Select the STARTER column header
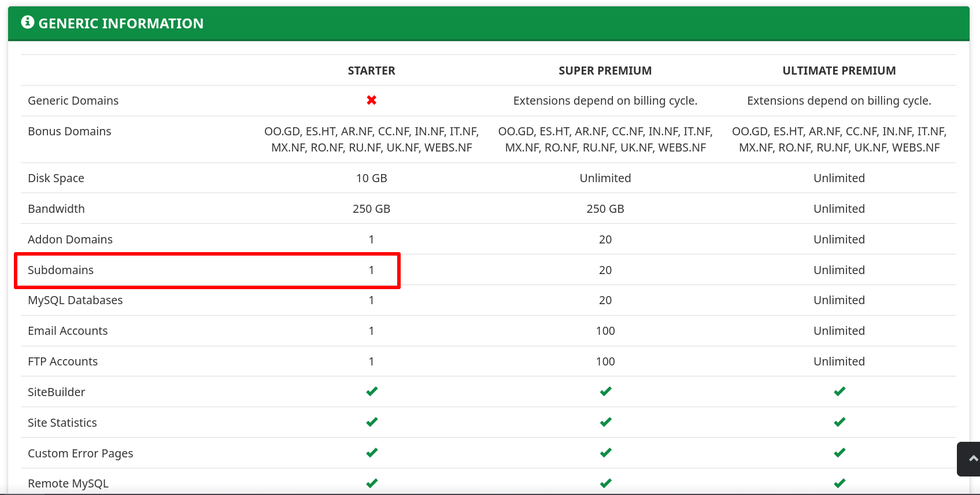 [x=371, y=71]
